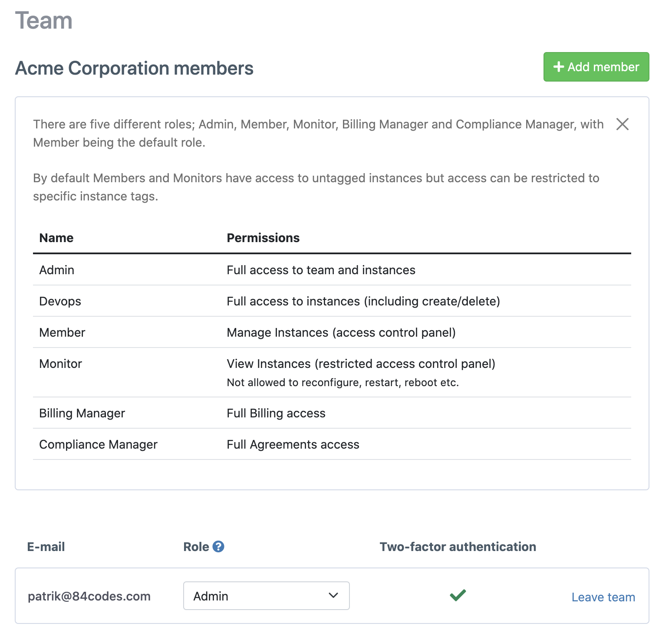Viewport: 672px width, 643px height.
Task: Open the Role help question mark icon
Action: [218, 547]
